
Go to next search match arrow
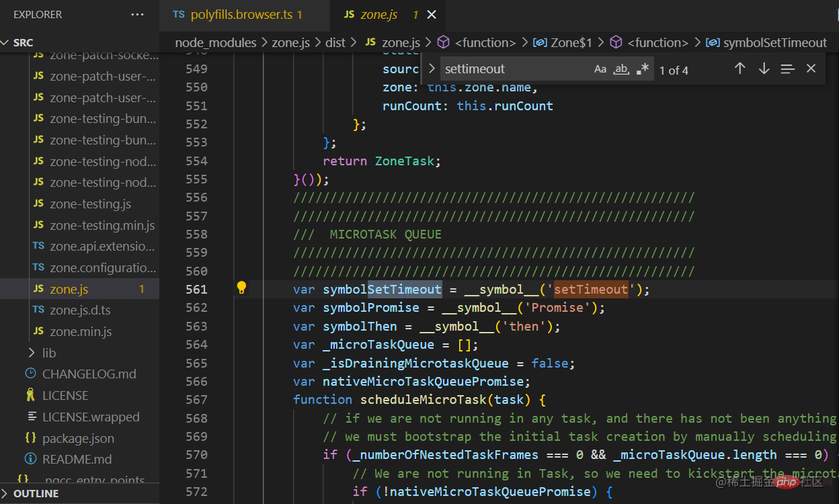coord(764,69)
